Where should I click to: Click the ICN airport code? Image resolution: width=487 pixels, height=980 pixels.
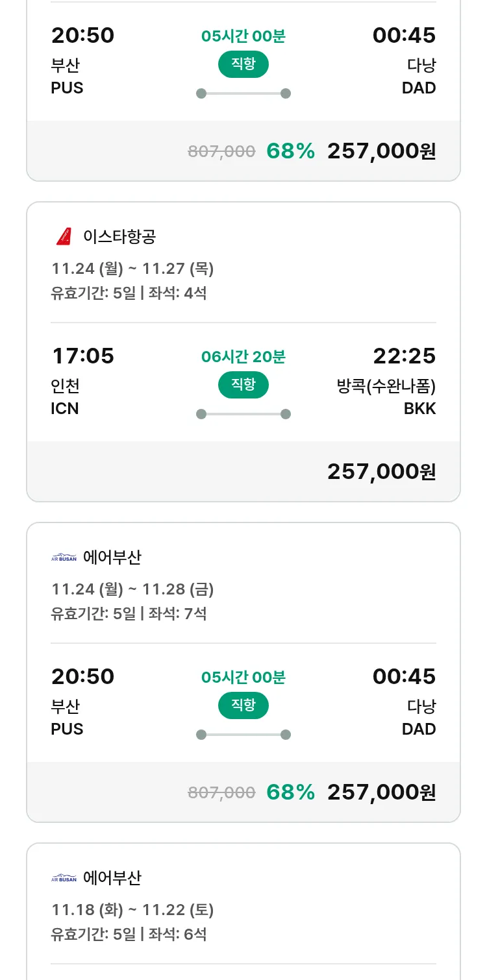[65, 408]
